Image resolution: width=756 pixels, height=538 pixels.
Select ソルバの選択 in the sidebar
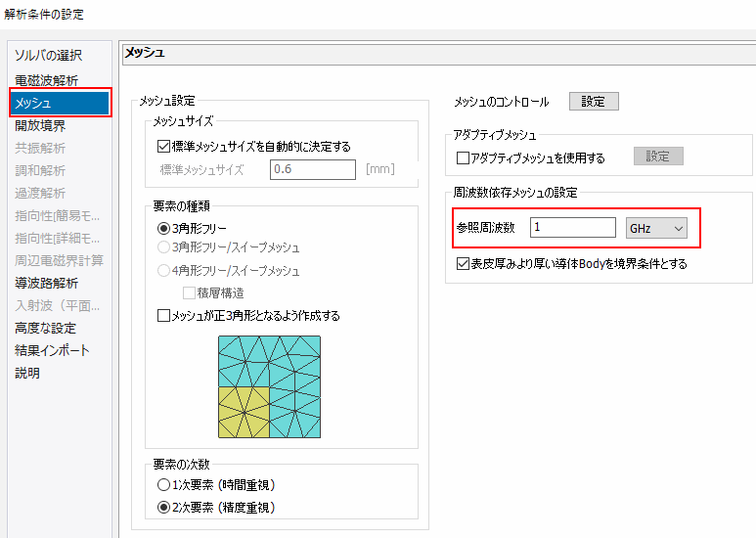(x=48, y=56)
